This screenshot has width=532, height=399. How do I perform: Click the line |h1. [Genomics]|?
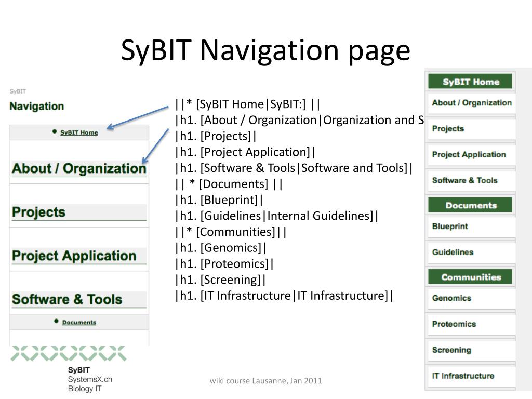(x=221, y=248)
